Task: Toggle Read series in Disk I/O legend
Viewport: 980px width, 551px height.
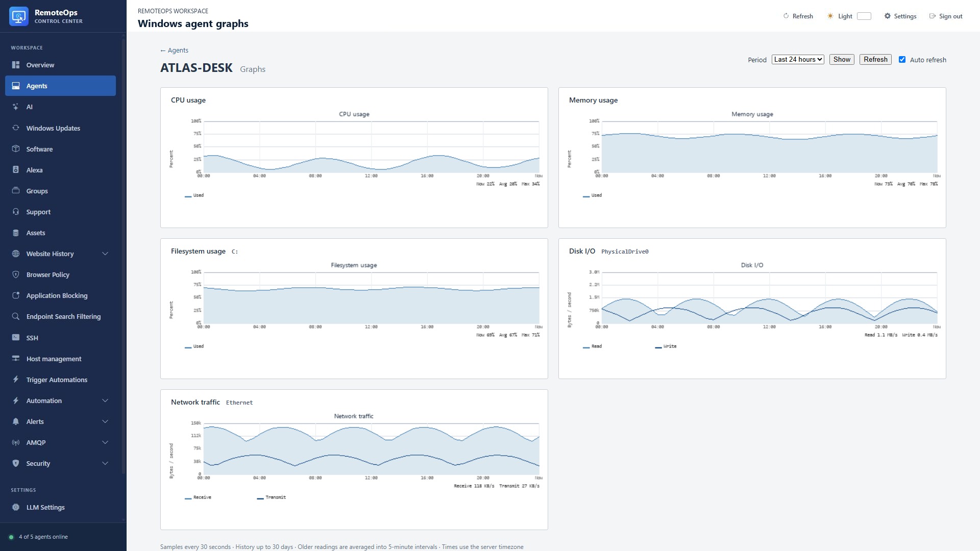Action: pyautogui.click(x=592, y=346)
